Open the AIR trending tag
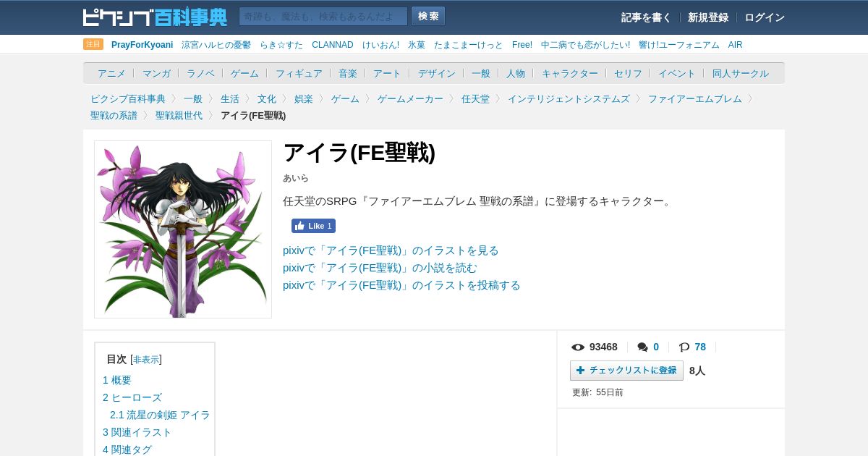Screen dimensions: 868x456 coord(736,45)
